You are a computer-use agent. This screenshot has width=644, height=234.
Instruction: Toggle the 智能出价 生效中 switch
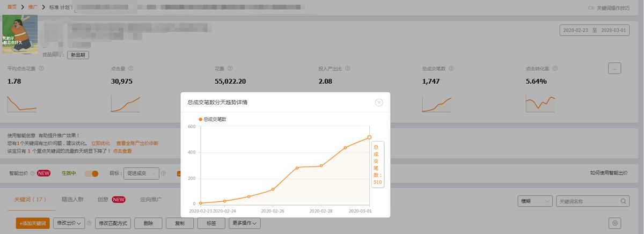point(91,173)
